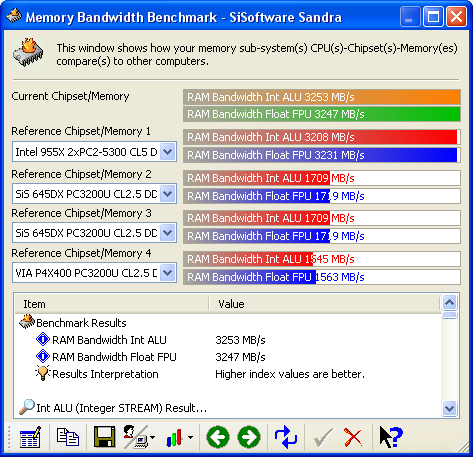Open the options table-with-pencil toolbar icon
Image resolution: width=473 pixels, height=457 pixels.
pyautogui.click(x=30, y=437)
